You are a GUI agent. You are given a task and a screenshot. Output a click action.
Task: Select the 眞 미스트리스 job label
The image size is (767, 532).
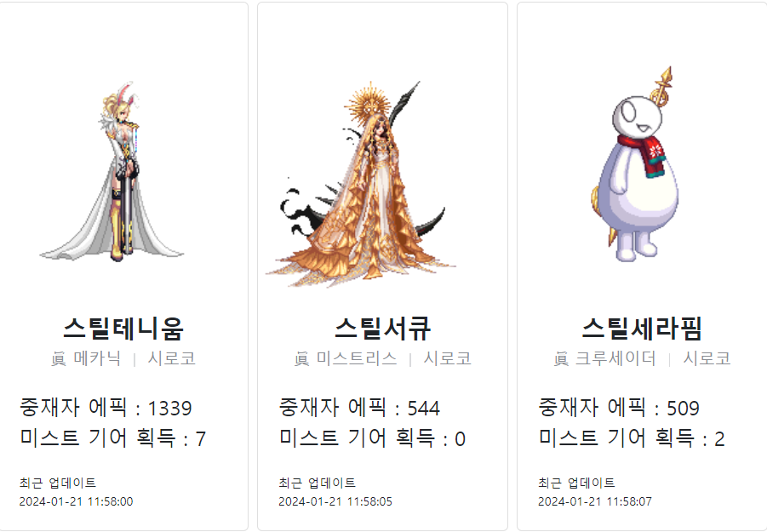pyautogui.click(x=346, y=358)
